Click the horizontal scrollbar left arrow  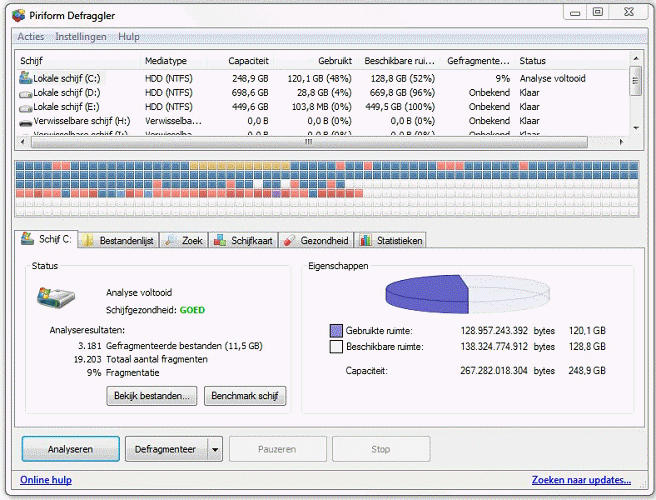[23, 142]
